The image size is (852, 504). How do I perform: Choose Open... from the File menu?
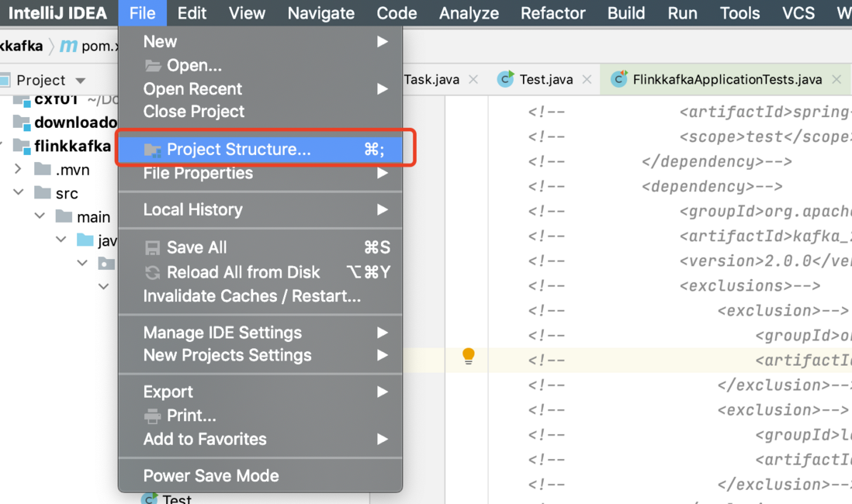[260, 66]
